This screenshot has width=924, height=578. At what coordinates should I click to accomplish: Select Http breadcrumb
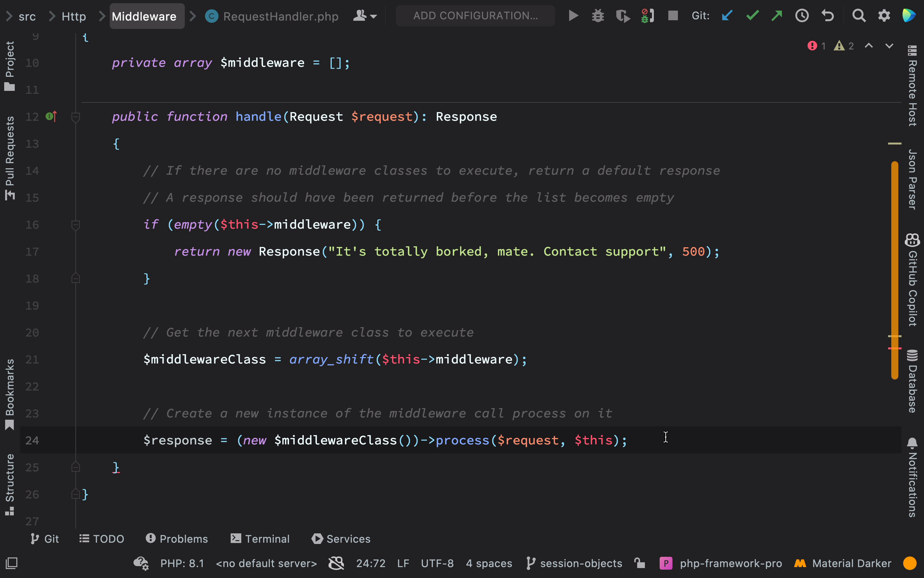(74, 16)
